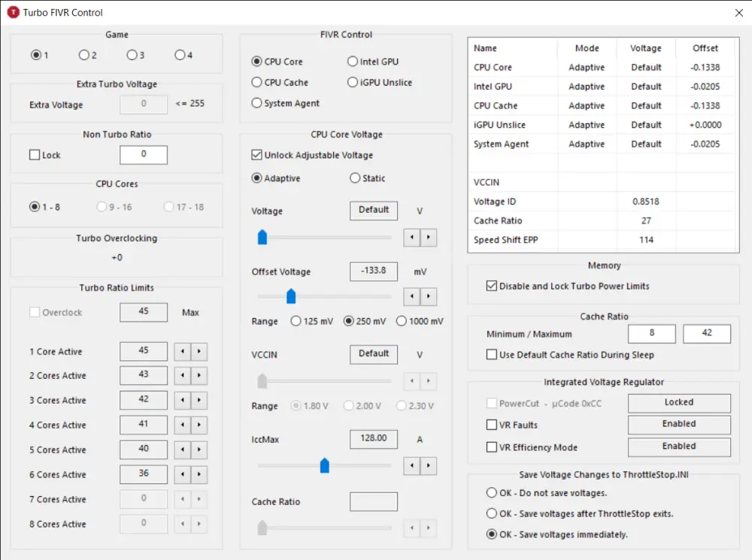
Task: Enable Non Turbo Ratio Lock checkbox
Action: click(45, 155)
